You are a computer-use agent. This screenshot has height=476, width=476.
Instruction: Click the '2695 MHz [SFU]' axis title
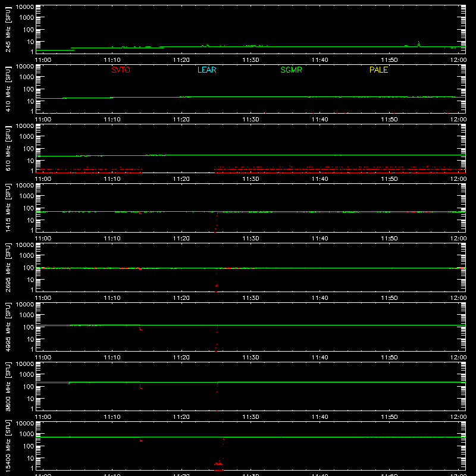(x=8, y=267)
